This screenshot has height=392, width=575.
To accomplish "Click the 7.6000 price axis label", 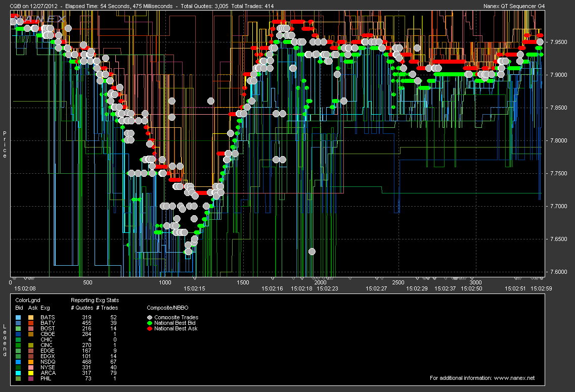I will 558,272.
